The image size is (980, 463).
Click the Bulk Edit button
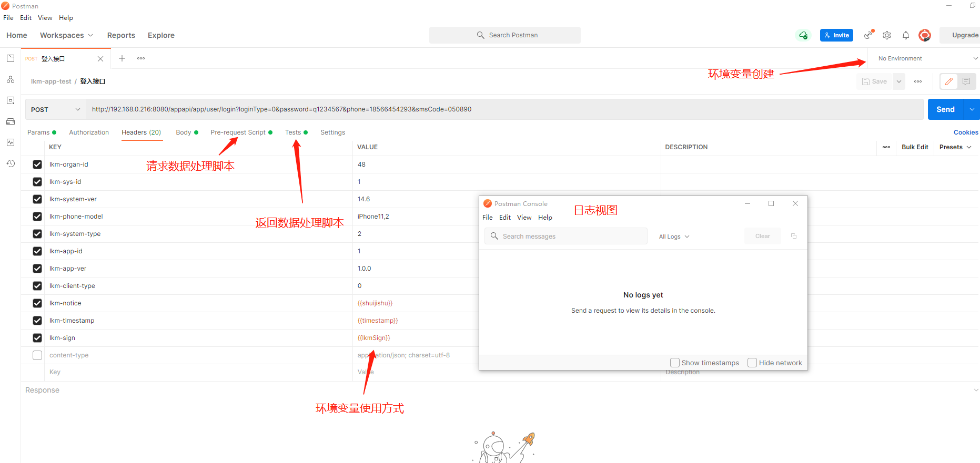915,147
